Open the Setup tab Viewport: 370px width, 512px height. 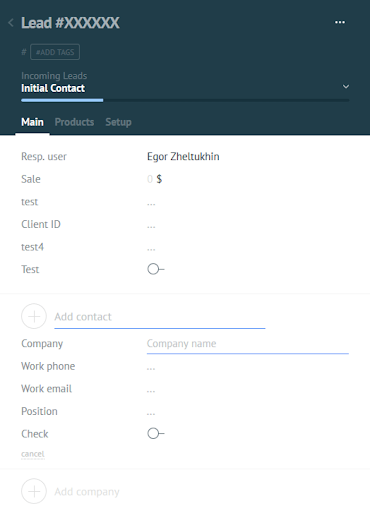pyautogui.click(x=118, y=122)
